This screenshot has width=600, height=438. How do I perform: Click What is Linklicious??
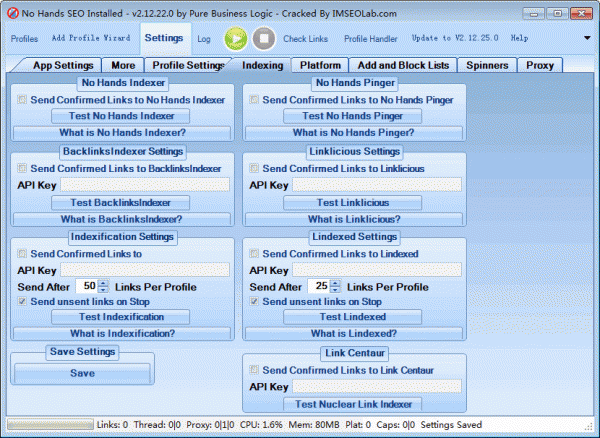coord(354,219)
